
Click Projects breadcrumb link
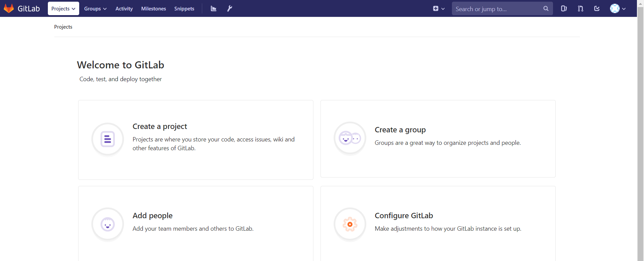point(63,27)
